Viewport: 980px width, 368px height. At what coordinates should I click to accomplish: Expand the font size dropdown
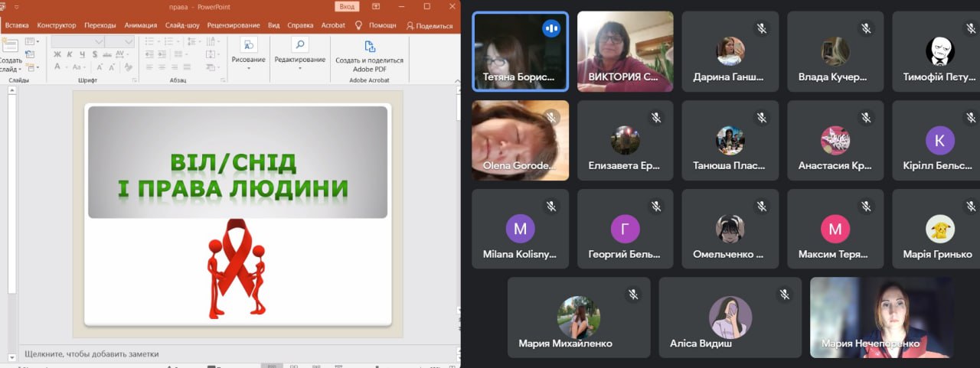click(x=129, y=41)
